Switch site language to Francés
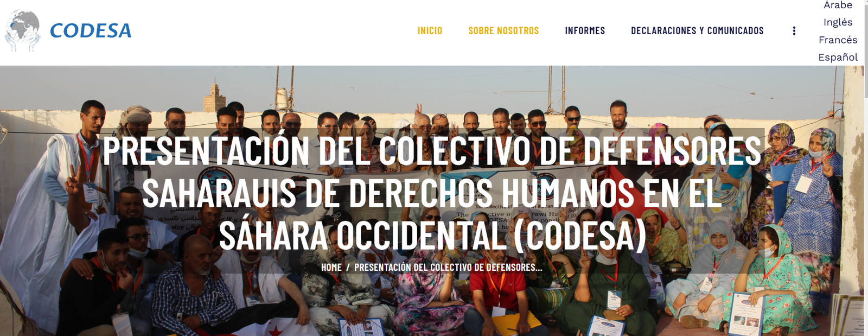The width and height of the screenshot is (868, 336). [x=838, y=40]
